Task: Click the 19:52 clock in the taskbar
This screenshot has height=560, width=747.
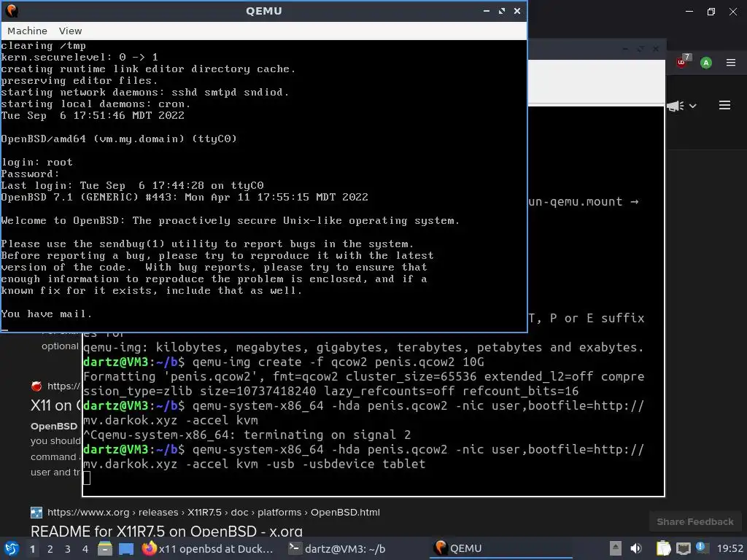Action: (729, 548)
